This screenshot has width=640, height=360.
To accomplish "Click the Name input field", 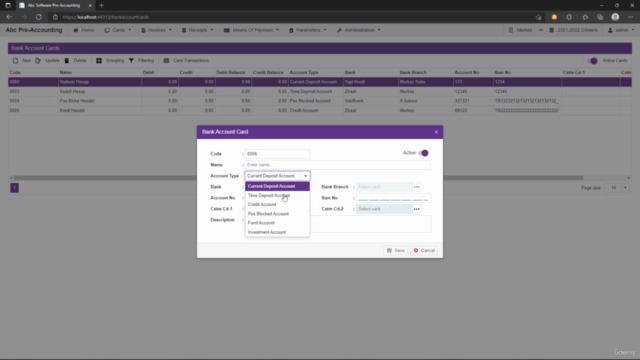I will 338,165.
